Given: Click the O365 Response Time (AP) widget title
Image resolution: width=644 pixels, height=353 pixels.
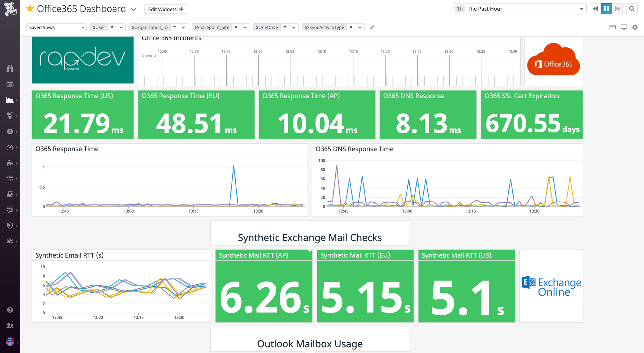Looking at the screenshot, I should click(301, 96).
